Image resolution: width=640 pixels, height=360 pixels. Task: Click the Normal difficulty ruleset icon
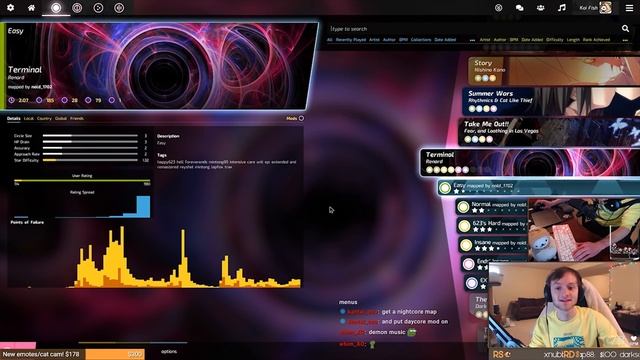(x=463, y=207)
